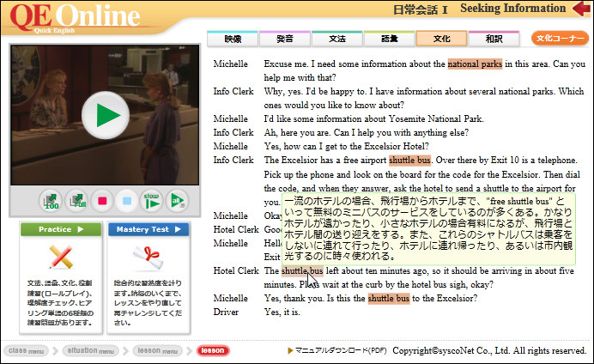This screenshot has width=594, height=364.
Task: Click the Yosemite National Park sentence
Action: (374, 119)
